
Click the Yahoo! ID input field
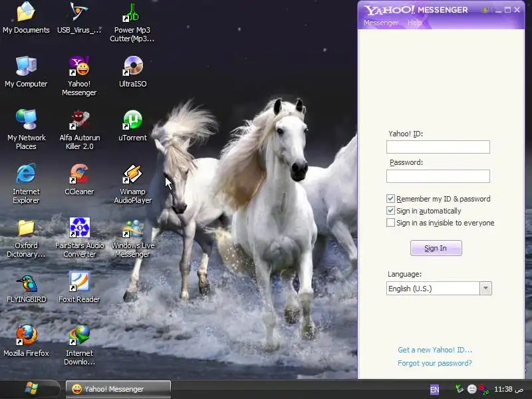click(438, 147)
